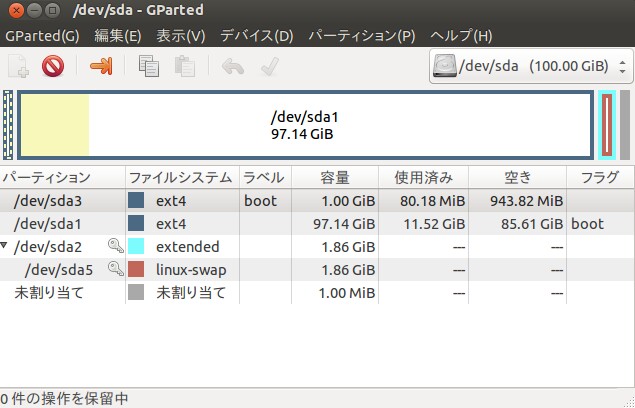
Task: Click the New partition toolbar icon
Action: (18, 67)
